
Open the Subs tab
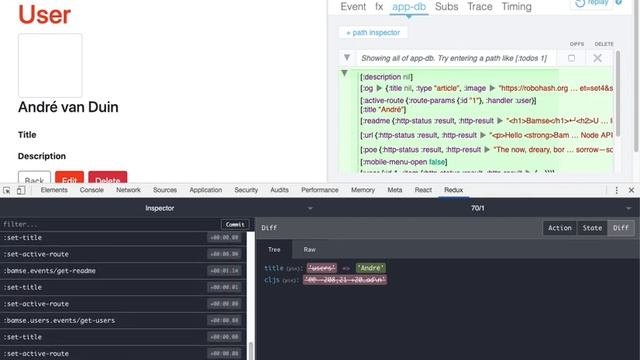pyautogui.click(x=447, y=7)
